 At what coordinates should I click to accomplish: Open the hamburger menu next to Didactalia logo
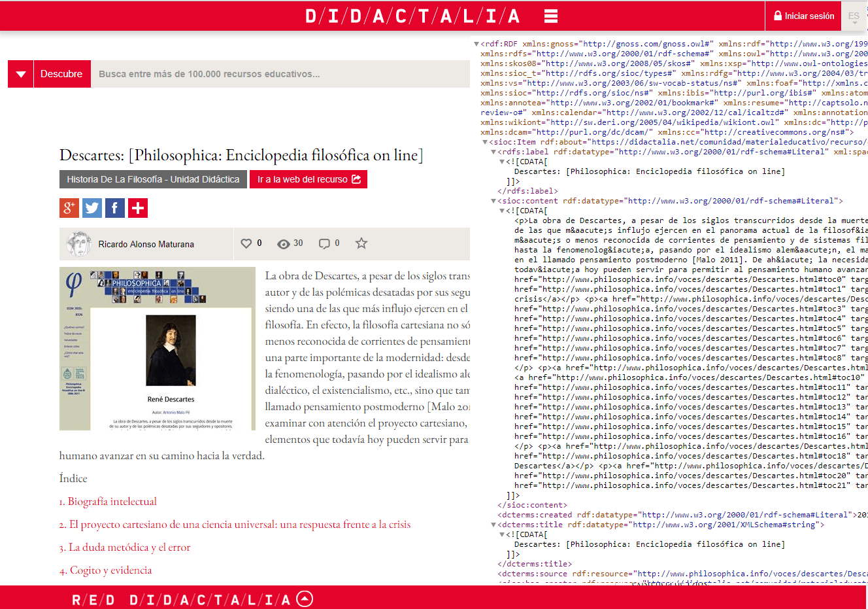pos(551,16)
